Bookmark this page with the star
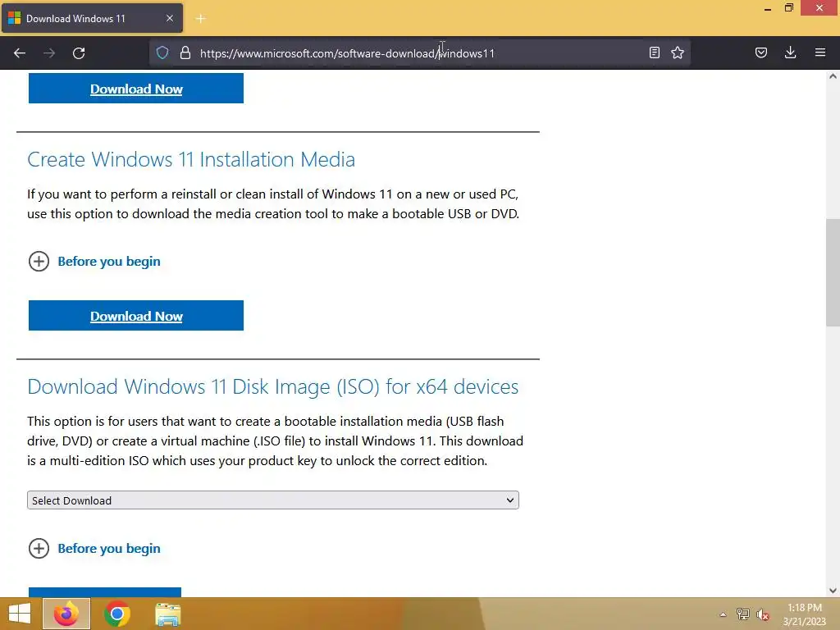 click(x=678, y=52)
